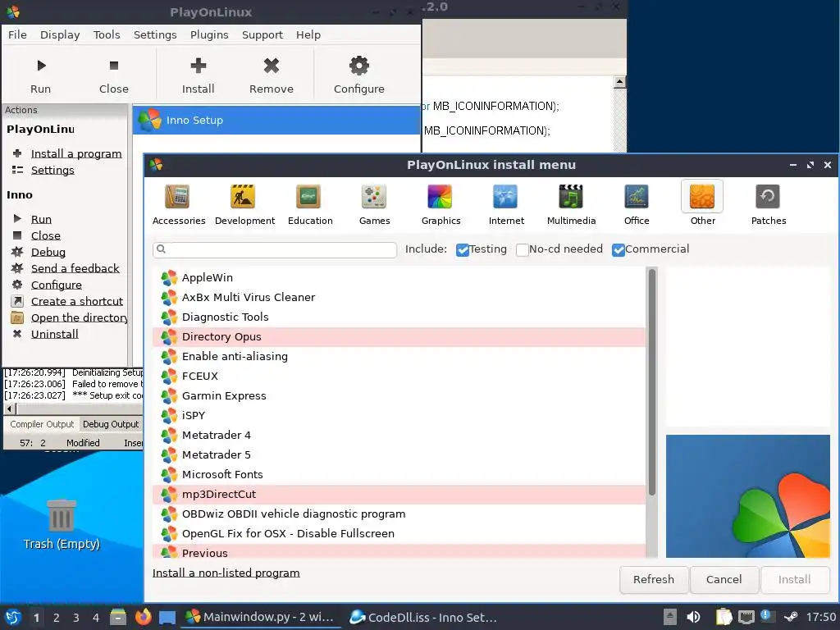840x630 pixels.
Task: Select OBDwiz OBDII vehicle diagnostic program
Action: [399, 514]
